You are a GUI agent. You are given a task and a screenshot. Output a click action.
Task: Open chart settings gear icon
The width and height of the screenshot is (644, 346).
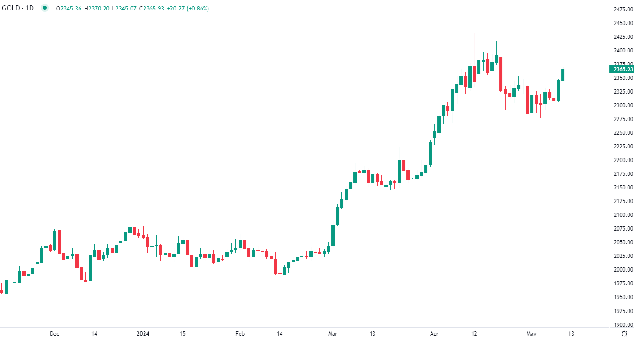(624, 334)
